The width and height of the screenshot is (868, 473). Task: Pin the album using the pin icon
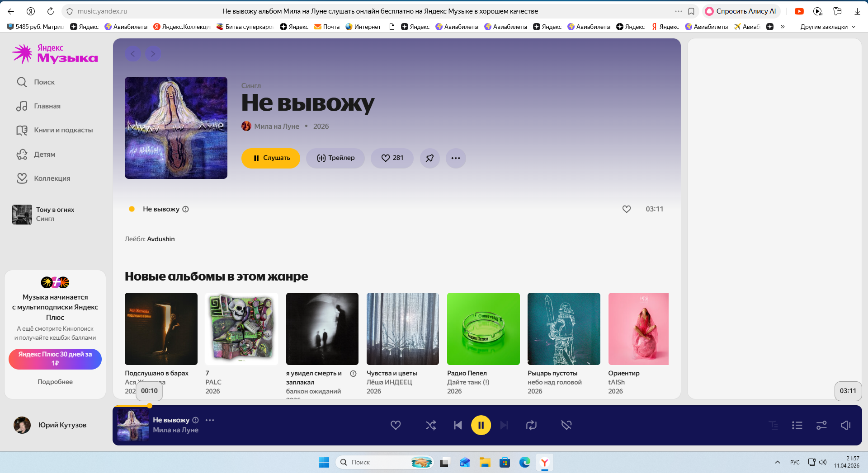(430, 158)
